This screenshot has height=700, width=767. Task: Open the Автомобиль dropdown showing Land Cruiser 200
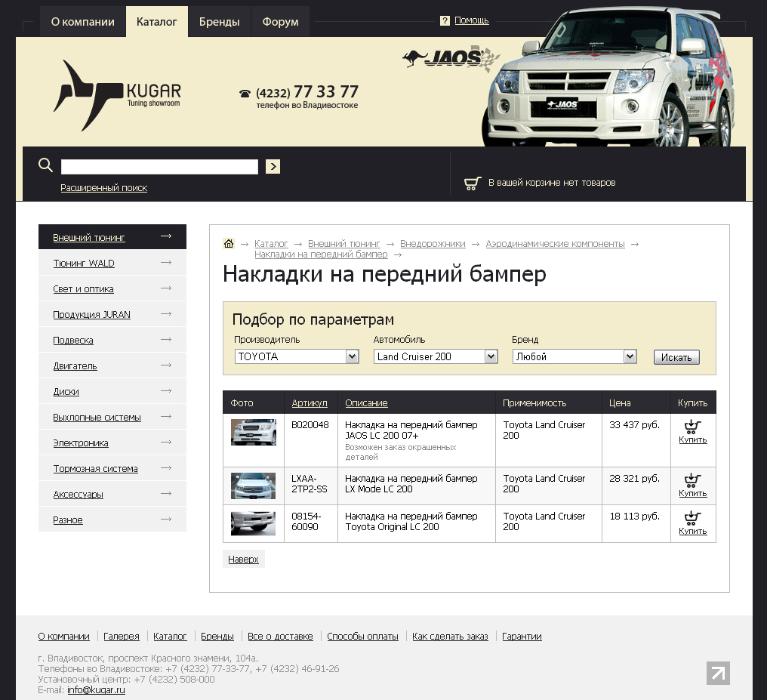point(436,356)
